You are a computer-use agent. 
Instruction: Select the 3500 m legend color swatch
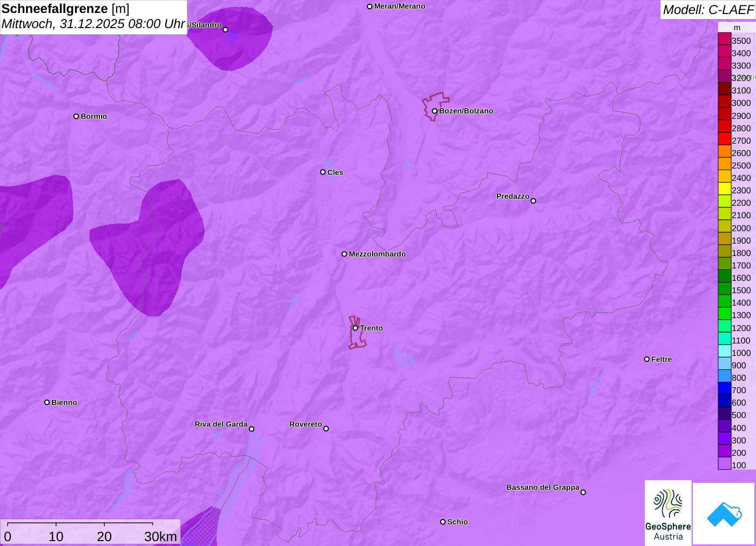point(725,39)
